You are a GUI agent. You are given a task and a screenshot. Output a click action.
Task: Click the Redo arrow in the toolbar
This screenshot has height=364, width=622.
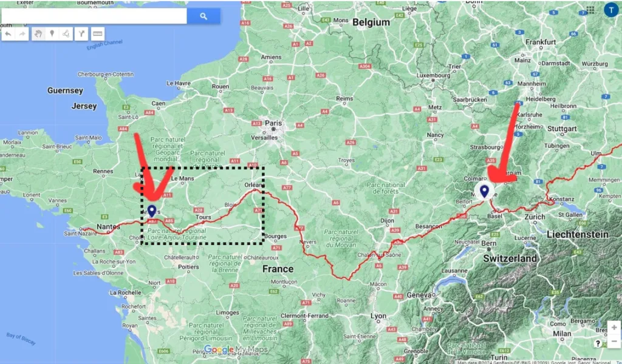coord(22,34)
